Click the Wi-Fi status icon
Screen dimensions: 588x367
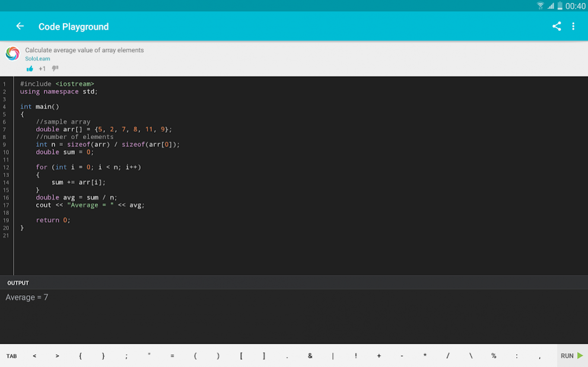point(541,5)
